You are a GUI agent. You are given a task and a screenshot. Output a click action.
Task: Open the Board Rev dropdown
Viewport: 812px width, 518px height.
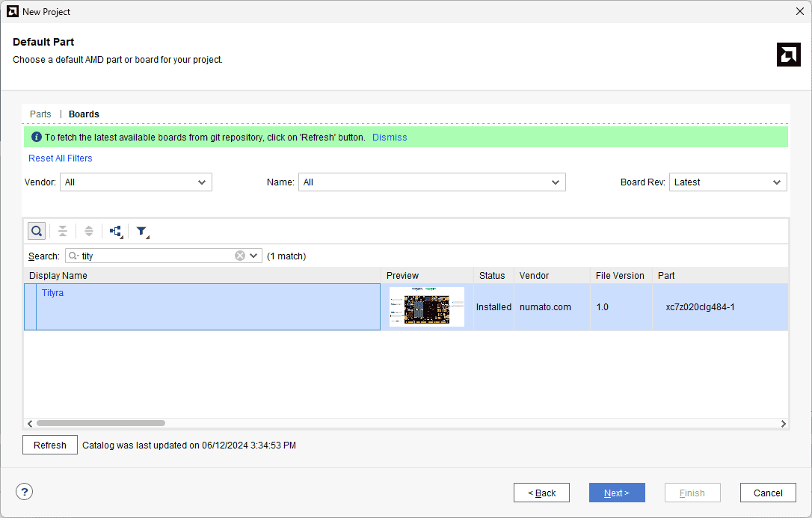pos(728,182)
